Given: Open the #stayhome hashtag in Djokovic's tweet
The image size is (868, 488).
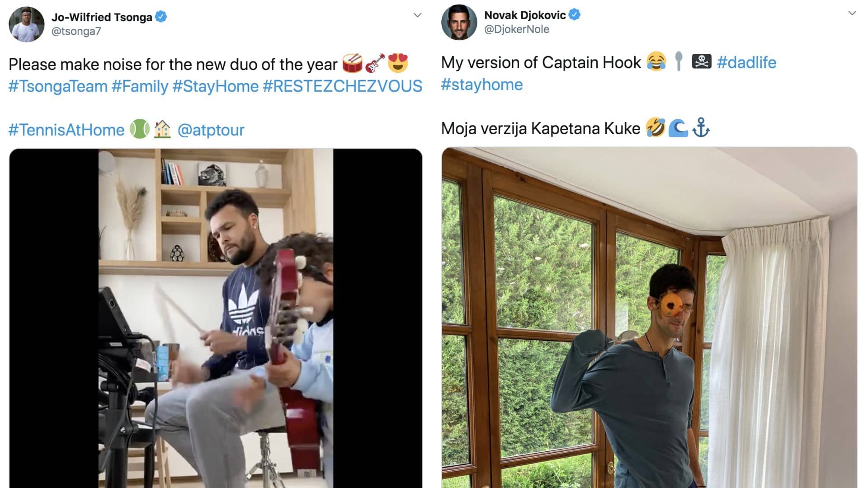Looking at the screenshot, I should pos(482,85).
